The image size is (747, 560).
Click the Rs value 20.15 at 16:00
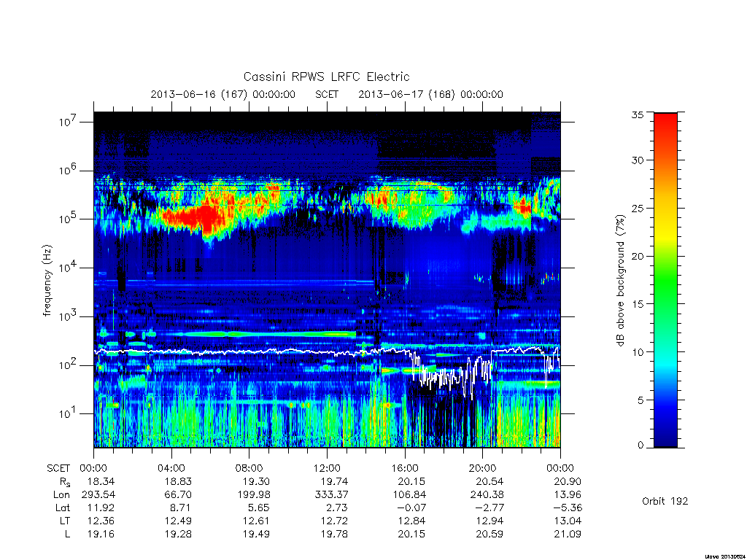[x=411, y=481]
